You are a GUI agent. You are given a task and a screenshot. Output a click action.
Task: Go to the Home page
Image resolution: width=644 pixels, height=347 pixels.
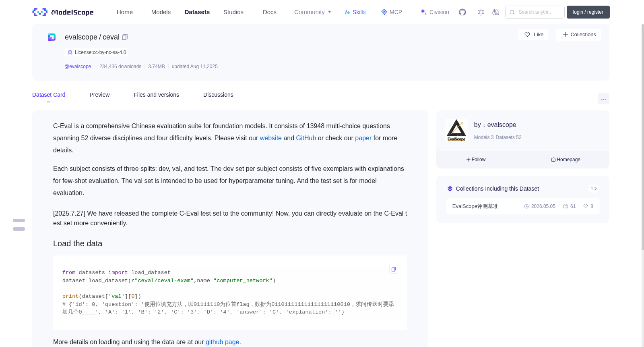pyautogui.click(x=125, y=12)
